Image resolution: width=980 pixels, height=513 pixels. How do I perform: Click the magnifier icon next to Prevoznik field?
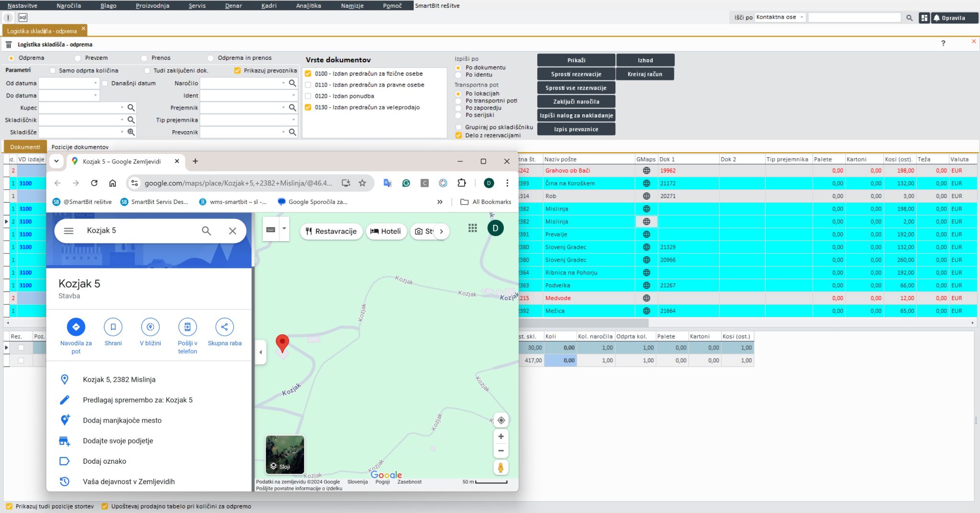coord(293,132)
